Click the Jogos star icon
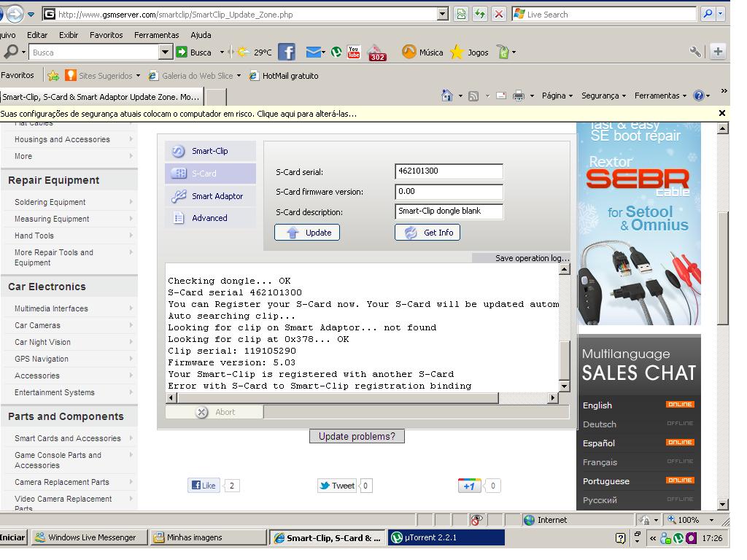Viewport: 747px width, 560px height. 457,52
